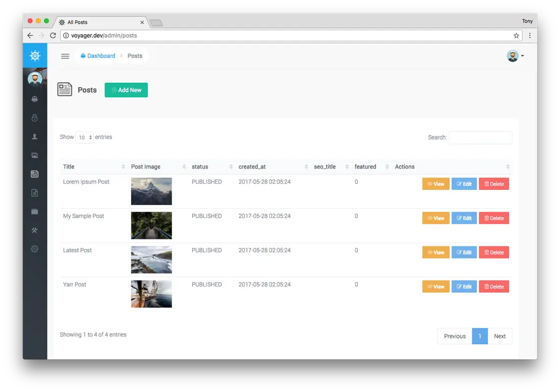Open the Tools wrench icon in sidebar
Viewport: 560px width, 392px height.
[35, 230]
